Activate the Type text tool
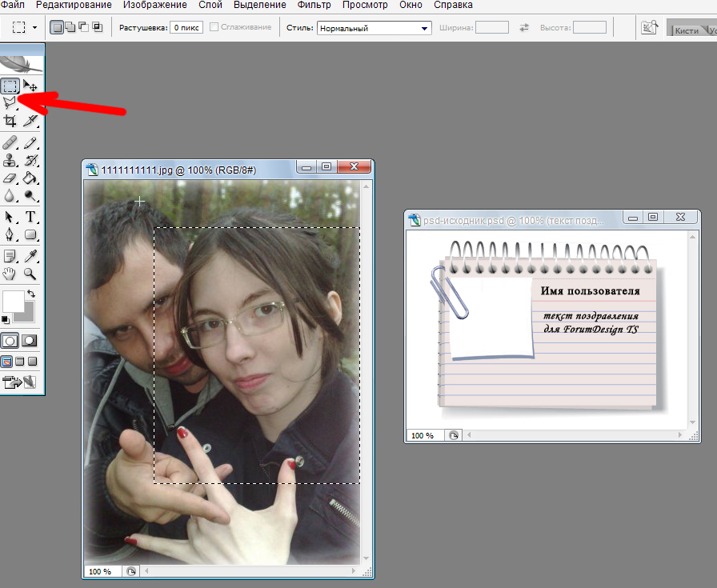Screen dimensions: 717x588 30,217
